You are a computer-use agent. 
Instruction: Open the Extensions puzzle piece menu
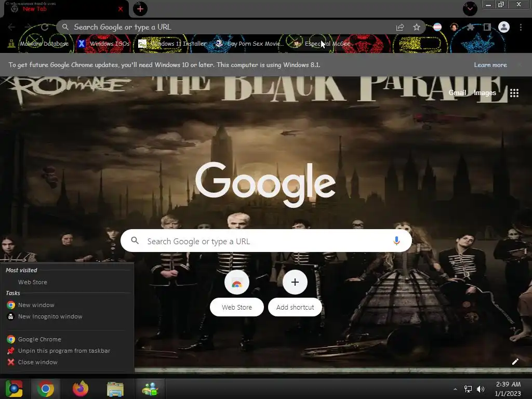coord(470,27)
